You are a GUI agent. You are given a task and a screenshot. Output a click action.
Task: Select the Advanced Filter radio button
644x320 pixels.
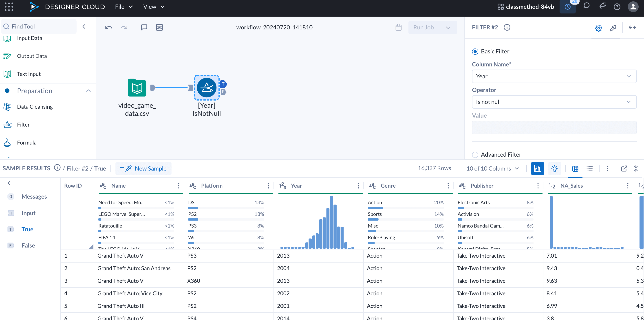point(475,155)
